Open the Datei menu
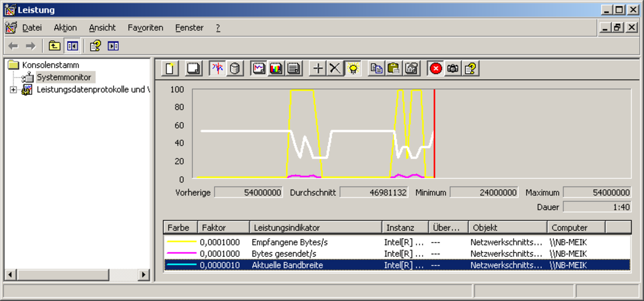Image resolution: width=644 pixels, height=301 pixels. (x=32, y=28)
